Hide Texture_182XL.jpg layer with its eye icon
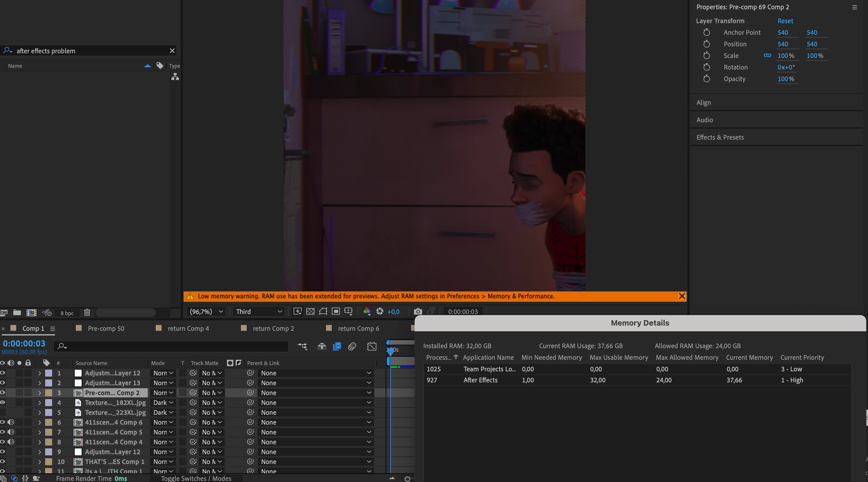This screenshot has width=868, height=482. [x=3, y=402]
